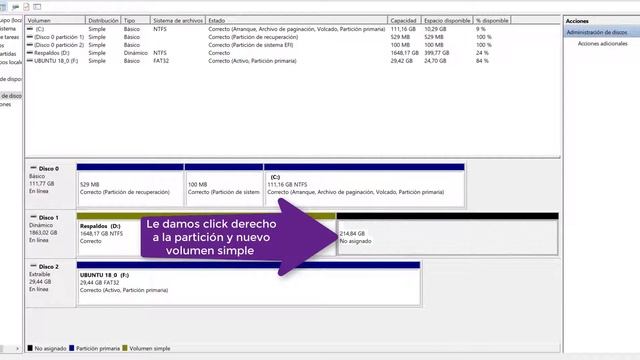
Task: Open Acciones adicionales in the Acciones pane
Action: coord(602,43)
